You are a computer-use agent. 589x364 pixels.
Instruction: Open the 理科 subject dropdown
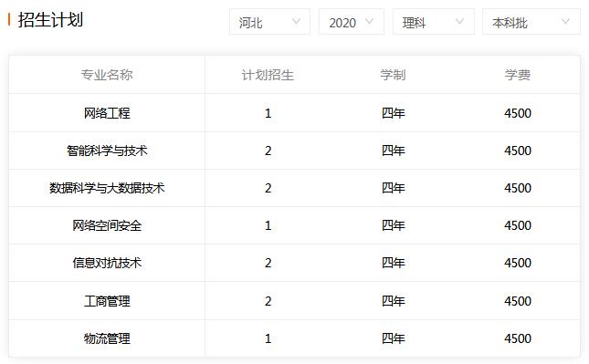coord(434,22)
